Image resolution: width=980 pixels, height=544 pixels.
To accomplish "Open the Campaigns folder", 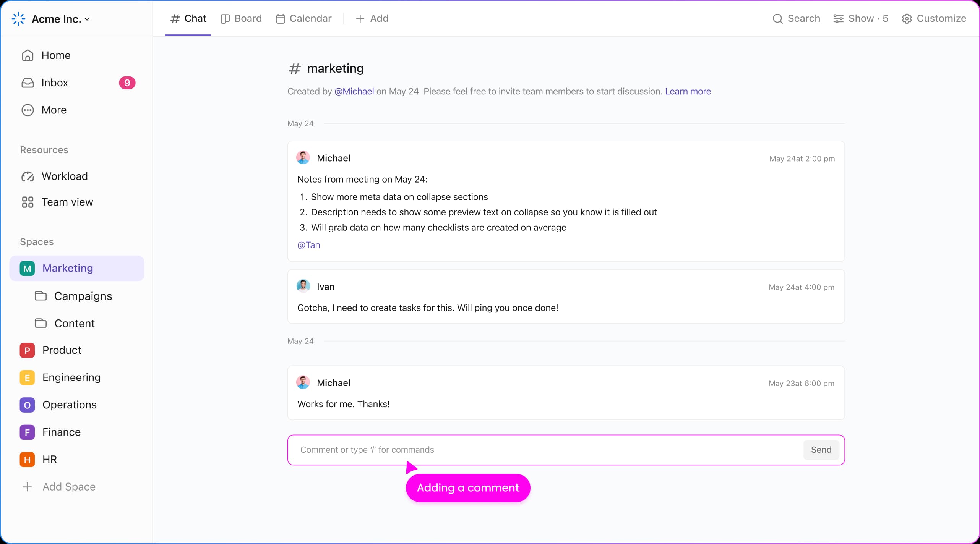I will click(x=83, y=296).
